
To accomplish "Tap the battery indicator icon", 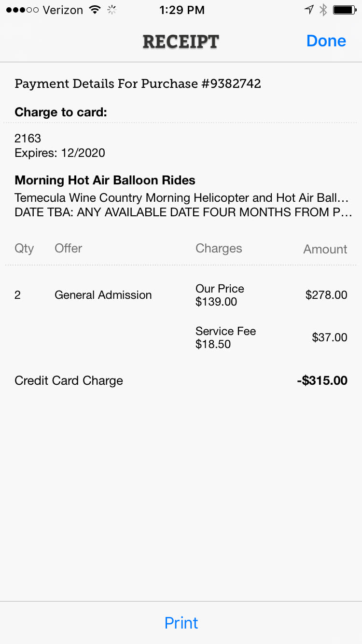I will [345, 10].
